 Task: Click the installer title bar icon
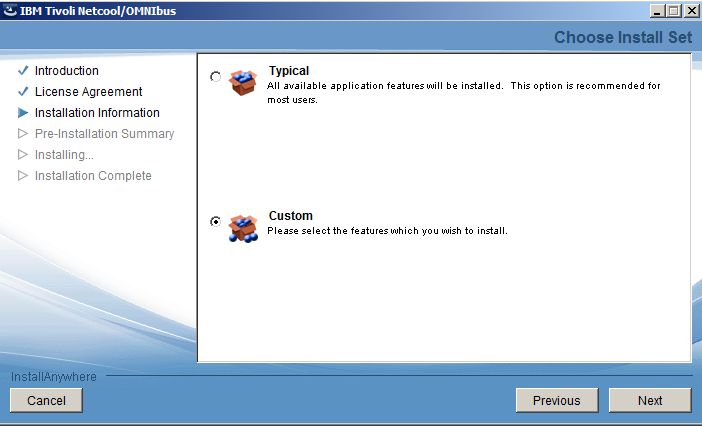tap(9, 10)
